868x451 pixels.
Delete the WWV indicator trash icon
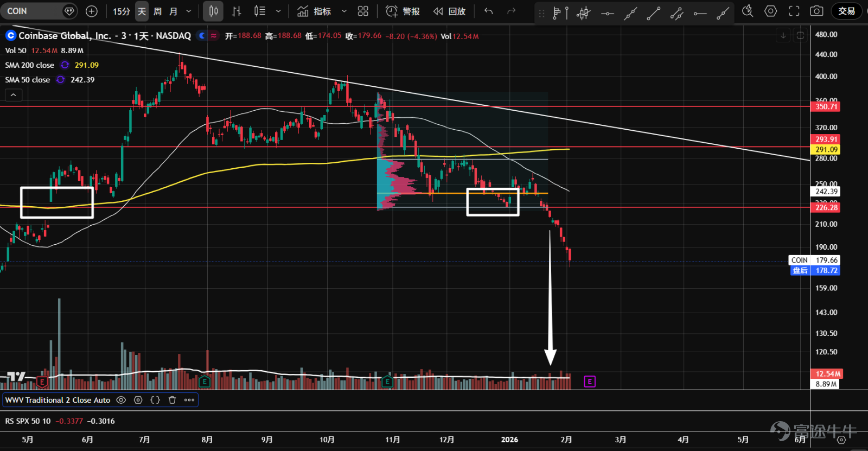pos(173,400)
